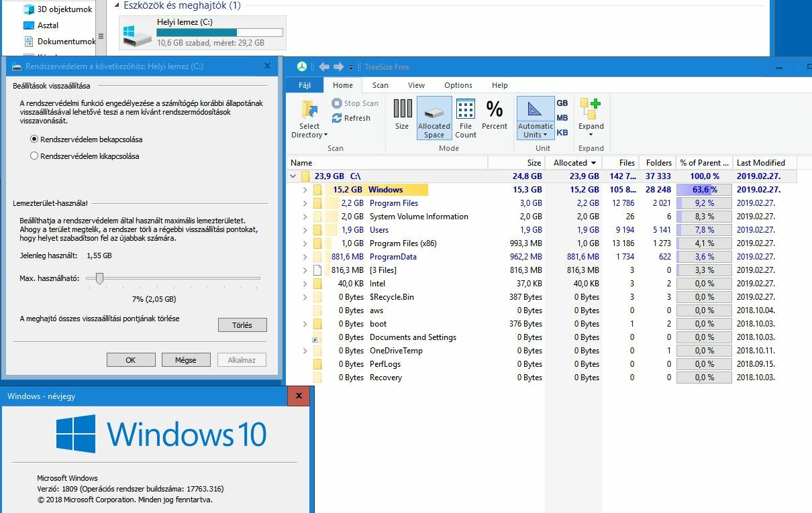This screenshot has height=513, width=812.
Task: Open the Help ribbon tab
Action: click(500, 85)
